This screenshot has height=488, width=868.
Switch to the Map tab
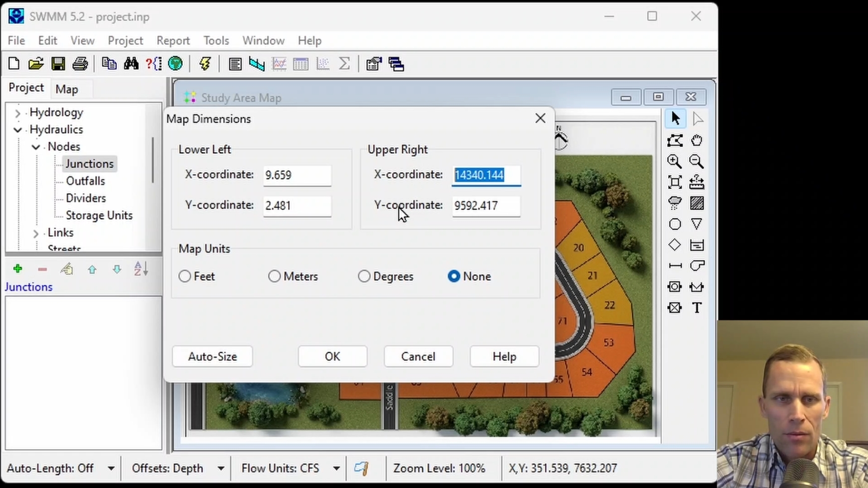tap(67, 89)
